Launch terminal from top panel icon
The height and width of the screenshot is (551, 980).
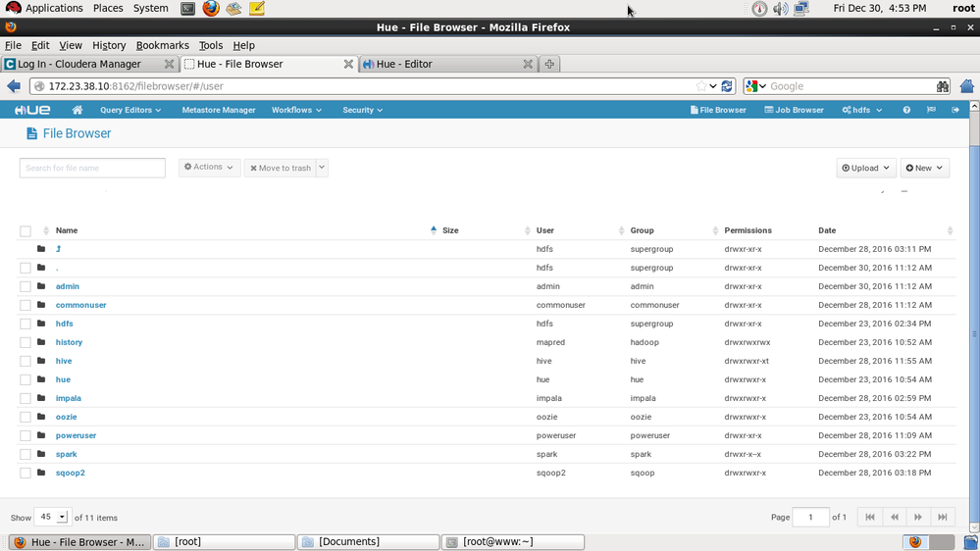click(x=187, y=9)
